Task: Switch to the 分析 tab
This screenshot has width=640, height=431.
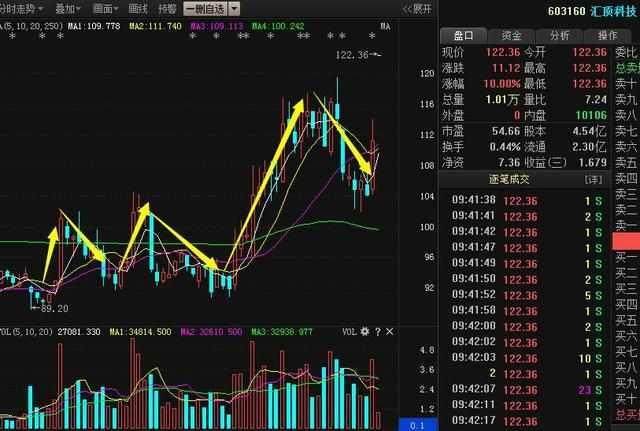Action: pos(559,34)
